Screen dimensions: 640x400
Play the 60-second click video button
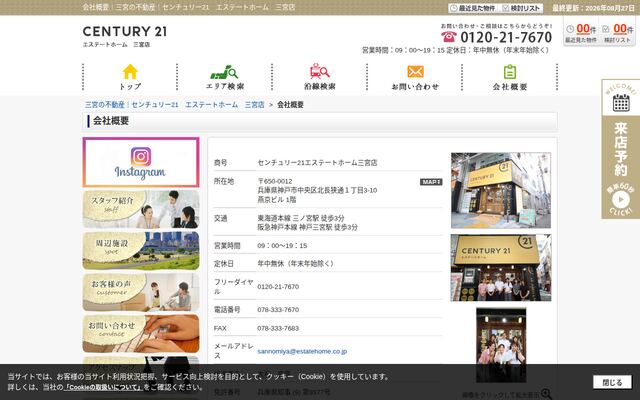click(x=621, y=200)
